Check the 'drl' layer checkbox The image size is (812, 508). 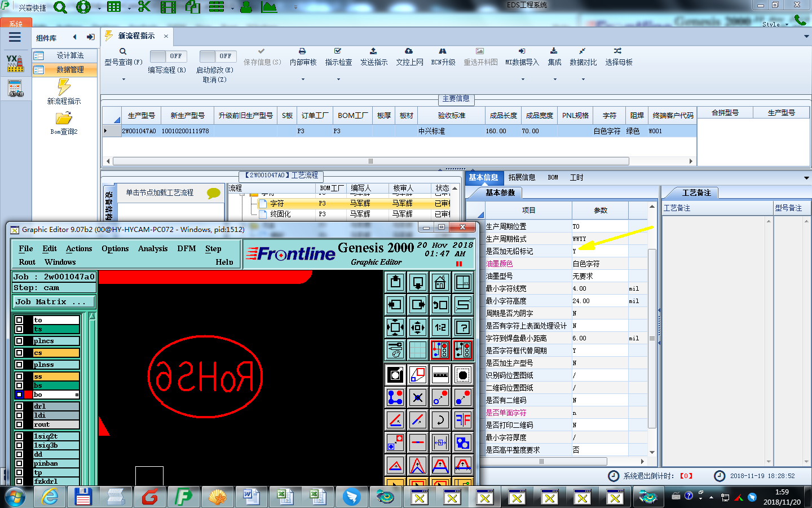click(x=20, y=406)
